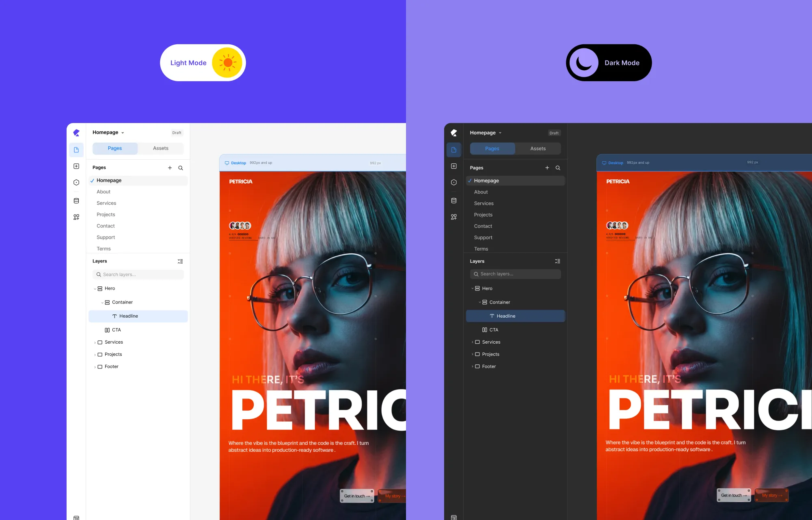The image size is (812, 520).
Task: Click Get in touch button on dark canvas
Action: 734,495
